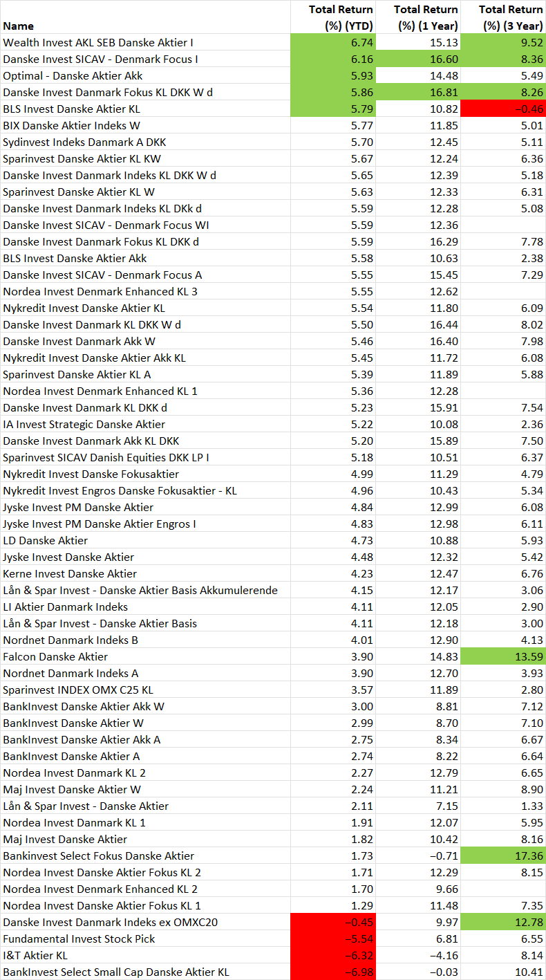The width and height of the screenshot is (546, 980).
Task: Select the 8.90 three-year return cell
Action: (x=503, y=789)
